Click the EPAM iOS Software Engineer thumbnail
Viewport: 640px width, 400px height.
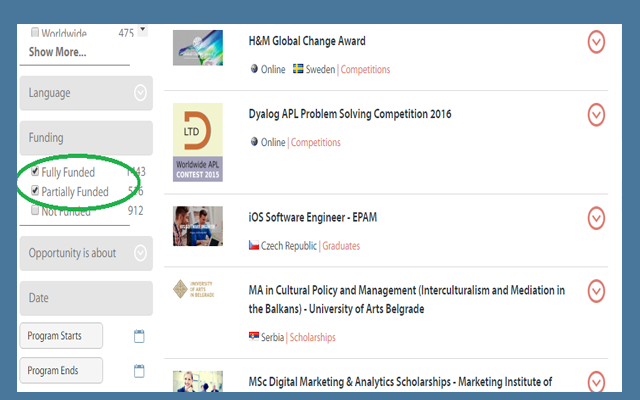click(198, 226)
